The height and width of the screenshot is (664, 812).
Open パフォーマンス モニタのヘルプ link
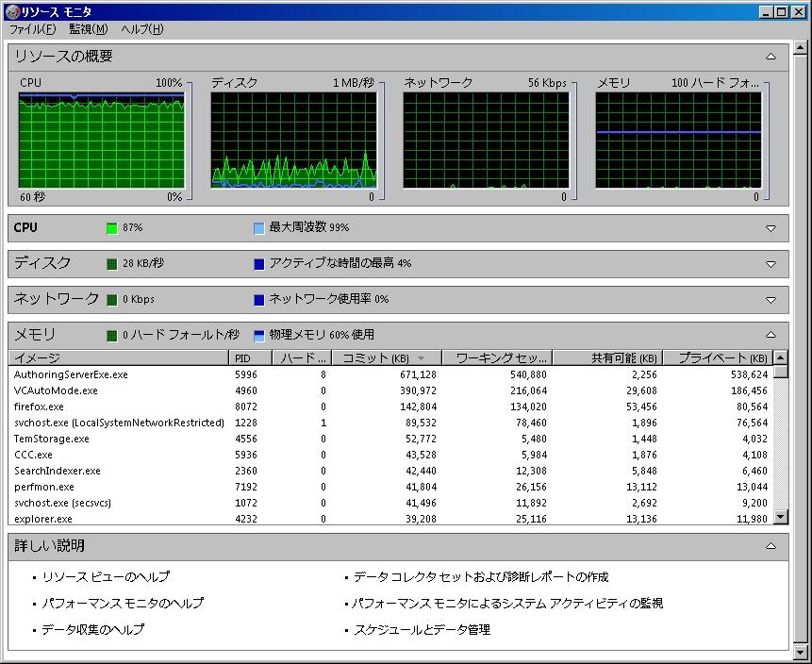(123, 604)
